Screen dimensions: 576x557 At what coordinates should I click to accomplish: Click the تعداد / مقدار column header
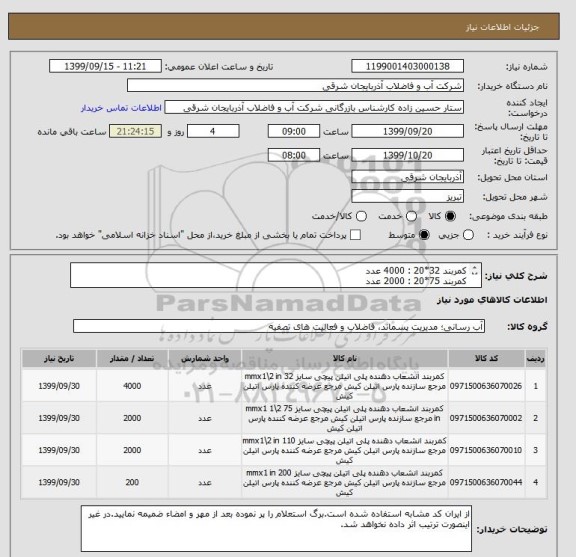[x=132, y=358]
